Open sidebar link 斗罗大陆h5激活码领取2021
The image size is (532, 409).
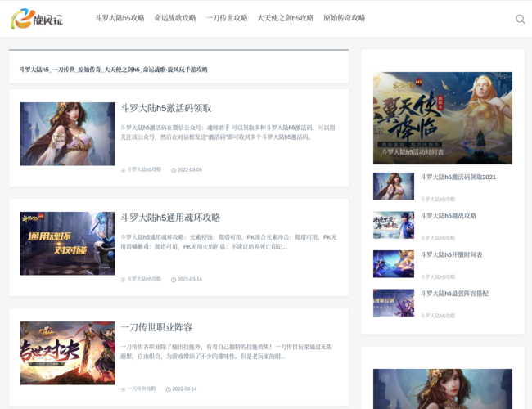point(458,177)
